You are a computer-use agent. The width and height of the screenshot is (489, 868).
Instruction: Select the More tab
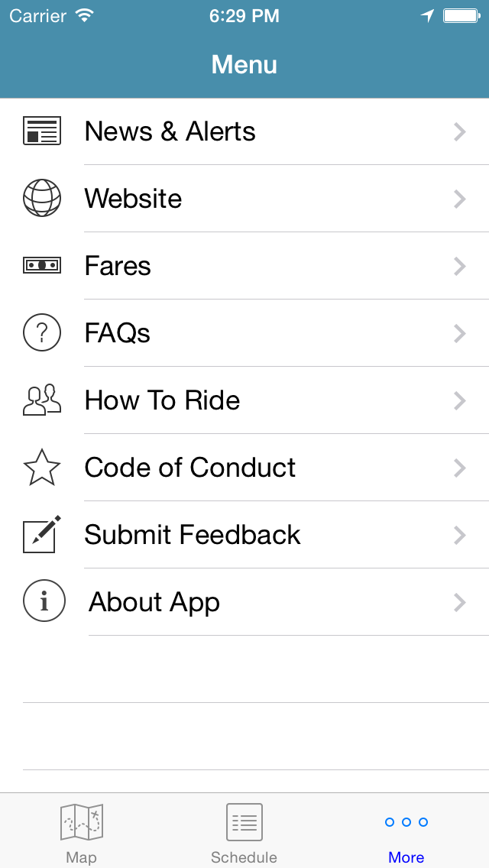tap(406, 833)
